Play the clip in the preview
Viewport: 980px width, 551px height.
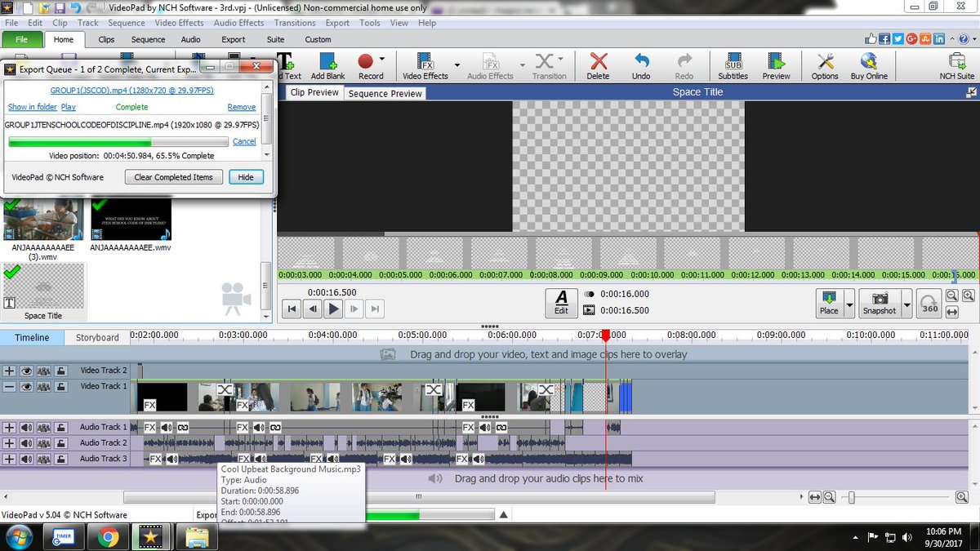click(333, 309)
